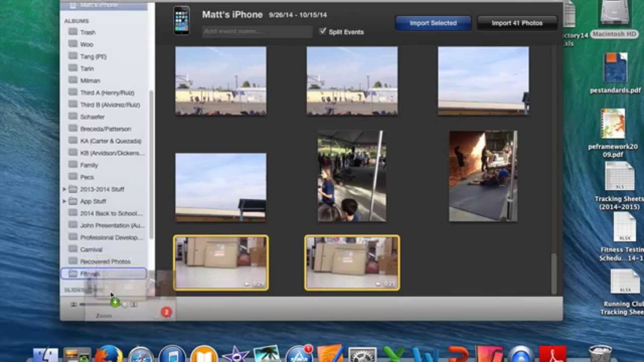Viewport: 644px width, 362px height.
Task: Select Recovered Photos album
Action: tap(105, 261)
